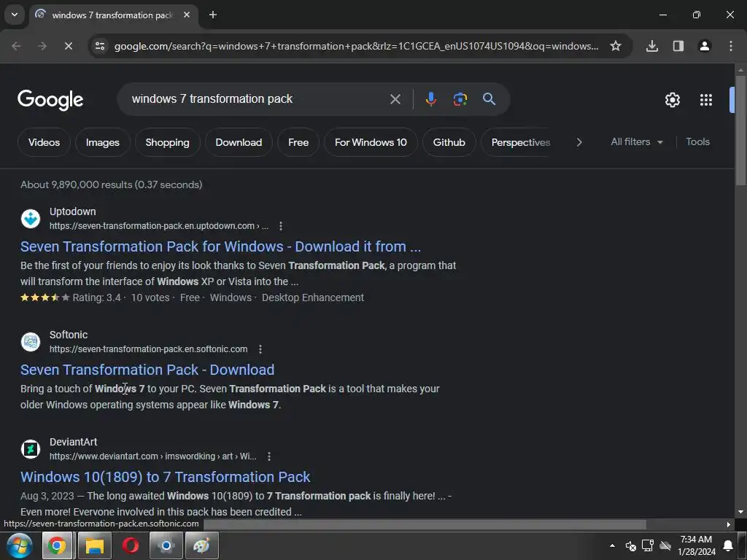Screen dimensions: 747x560
Task: Click the scrollbar down arrow
Action: click(740, 512)
